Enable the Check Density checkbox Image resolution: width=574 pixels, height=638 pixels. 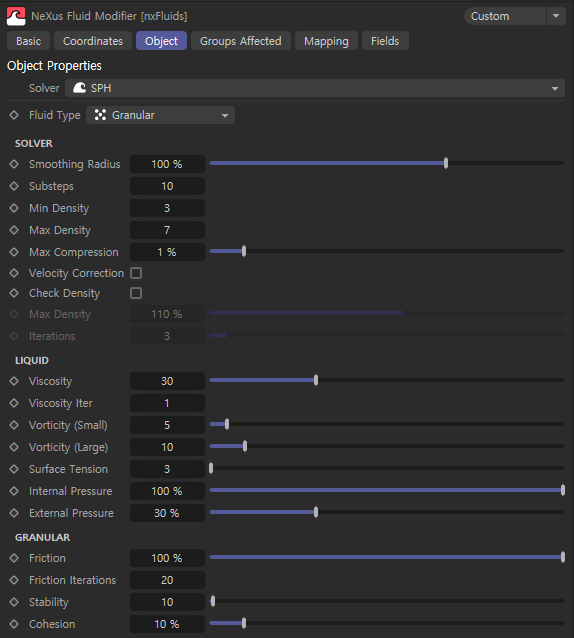click(x=136, y=293)
